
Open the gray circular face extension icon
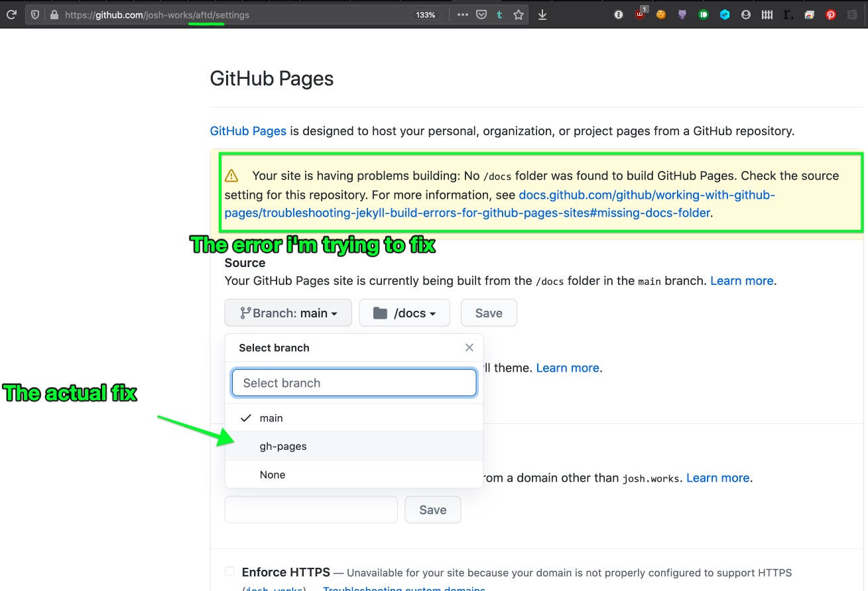coord(746,15)
